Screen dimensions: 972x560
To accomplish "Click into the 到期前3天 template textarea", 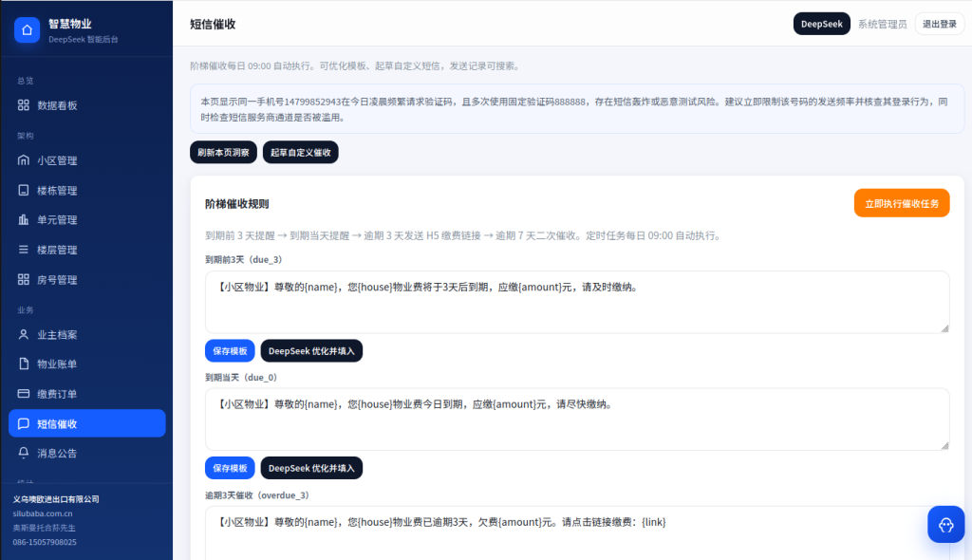I will click(577, 302).
